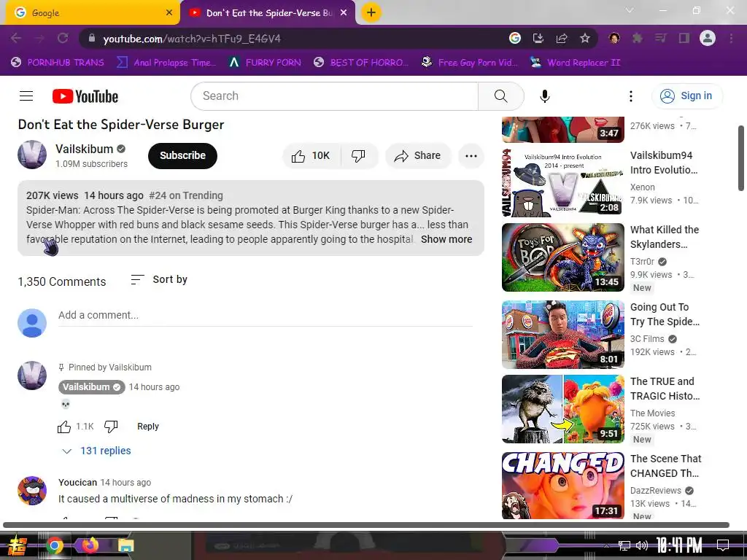Open Chrome profile avatar
Screen dimensions: 747x560
click(708, 39)
